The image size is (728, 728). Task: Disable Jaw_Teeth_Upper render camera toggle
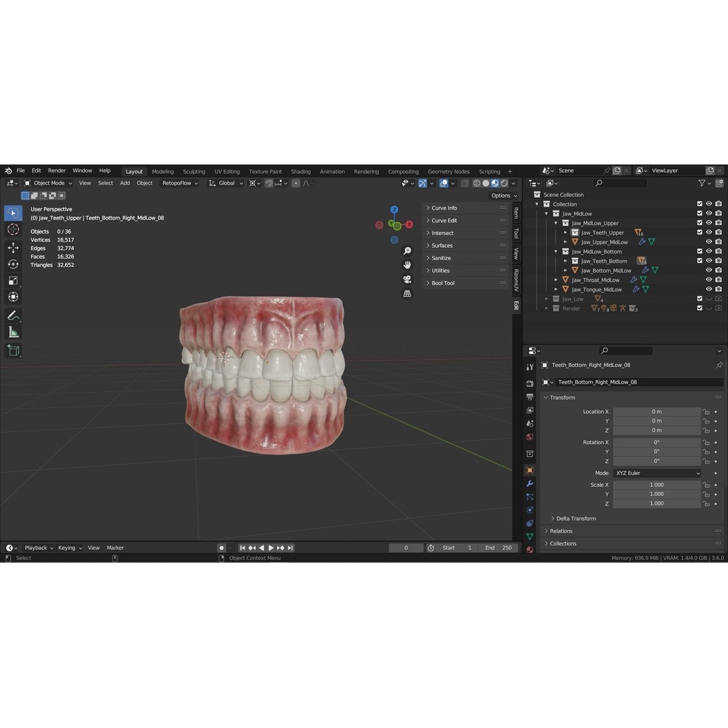coord(718,232)
